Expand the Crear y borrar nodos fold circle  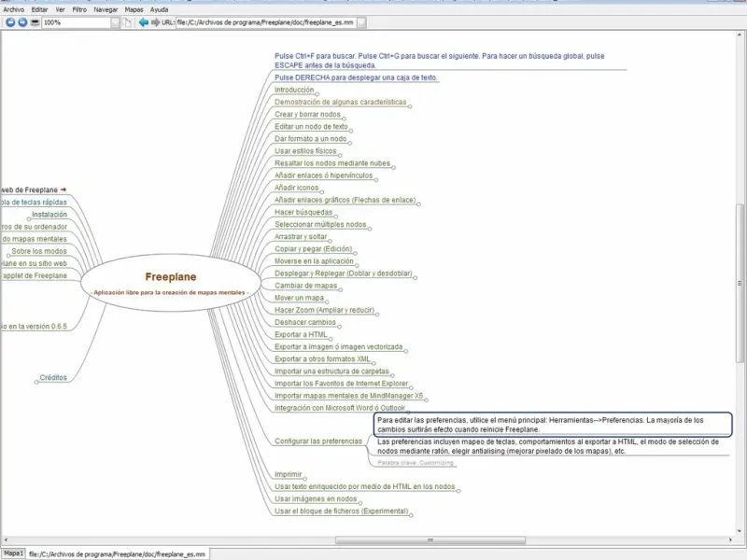pyautogui.click(x=344, y=119)
